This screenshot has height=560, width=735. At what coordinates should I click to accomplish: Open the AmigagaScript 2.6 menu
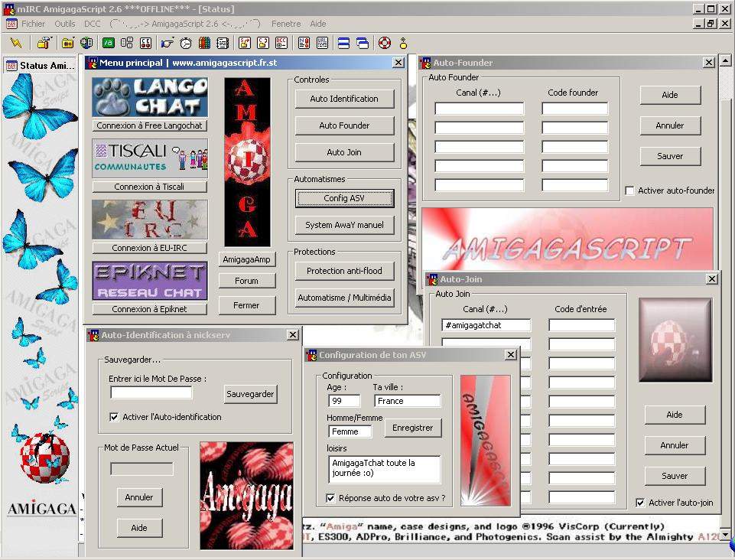[x=184, y=24]
